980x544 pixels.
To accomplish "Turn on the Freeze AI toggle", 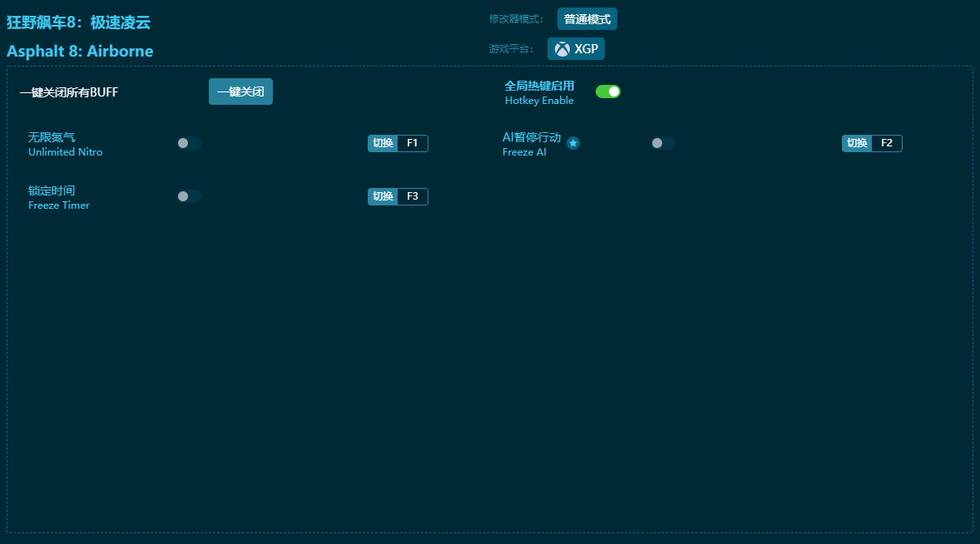I will pos(663,143).
